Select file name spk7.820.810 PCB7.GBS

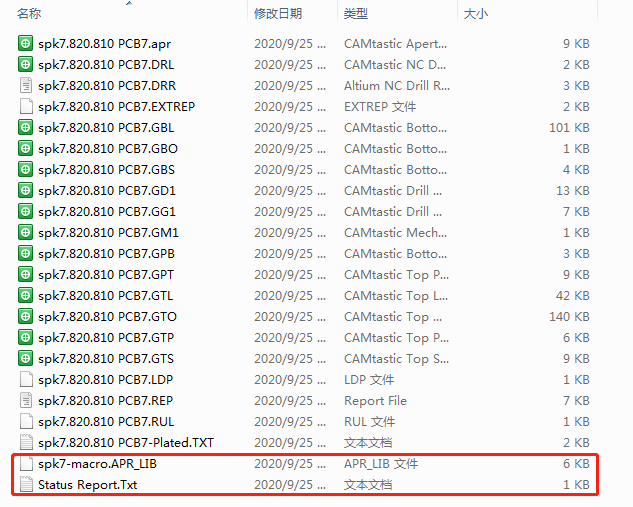(106, 170)
